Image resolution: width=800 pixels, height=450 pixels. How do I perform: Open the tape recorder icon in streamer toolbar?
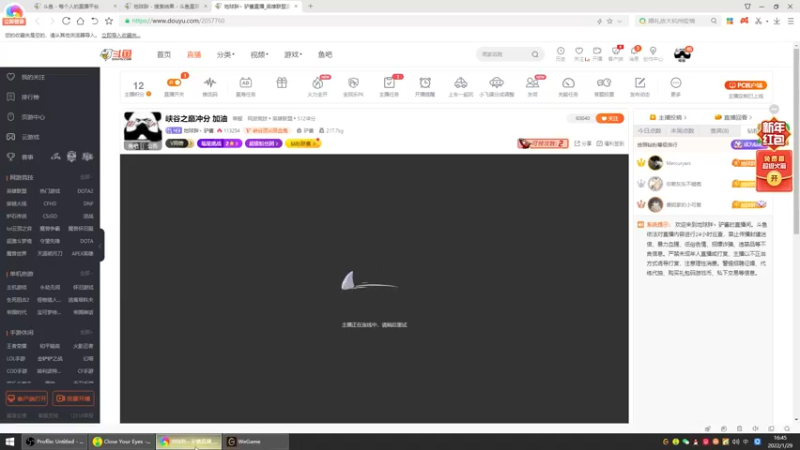604,83
